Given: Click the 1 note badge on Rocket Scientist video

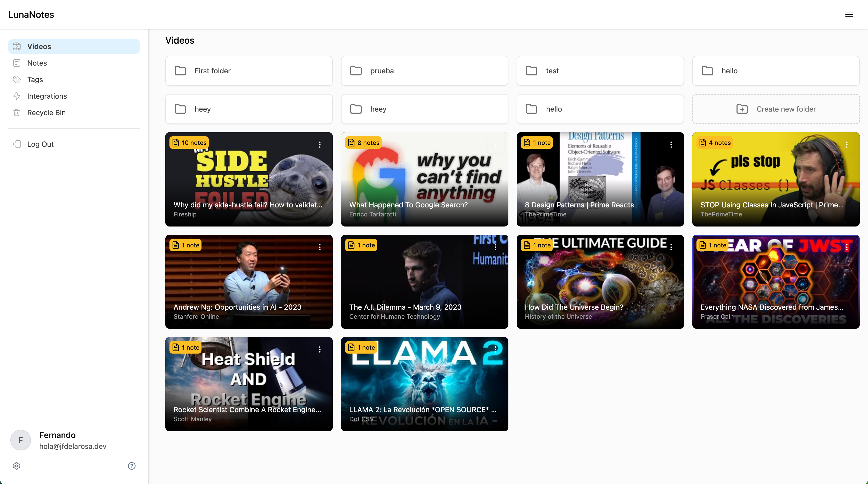Looking at the screenshot, I should 185,348.
